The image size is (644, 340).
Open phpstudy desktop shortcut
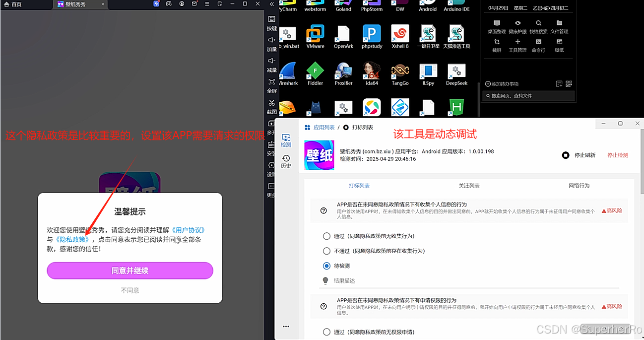[372, 37]
